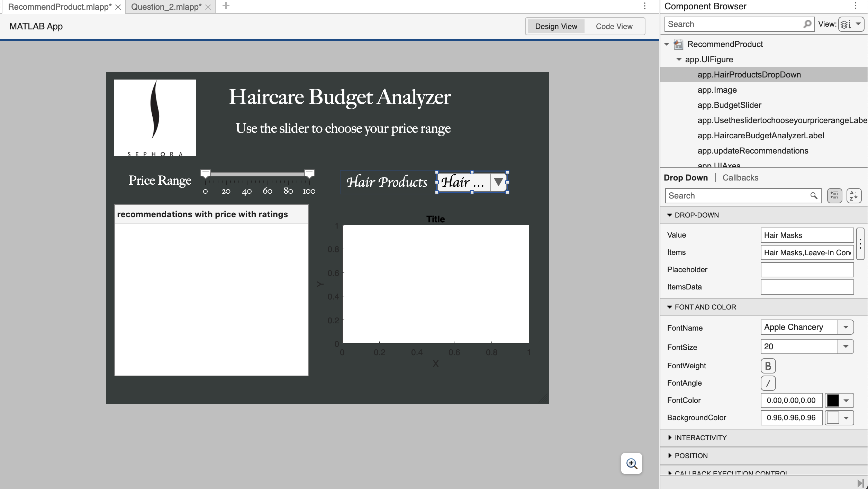Switch to Code View
The image size is (868, 489).
pyautogui.click(x=614, y=26)
